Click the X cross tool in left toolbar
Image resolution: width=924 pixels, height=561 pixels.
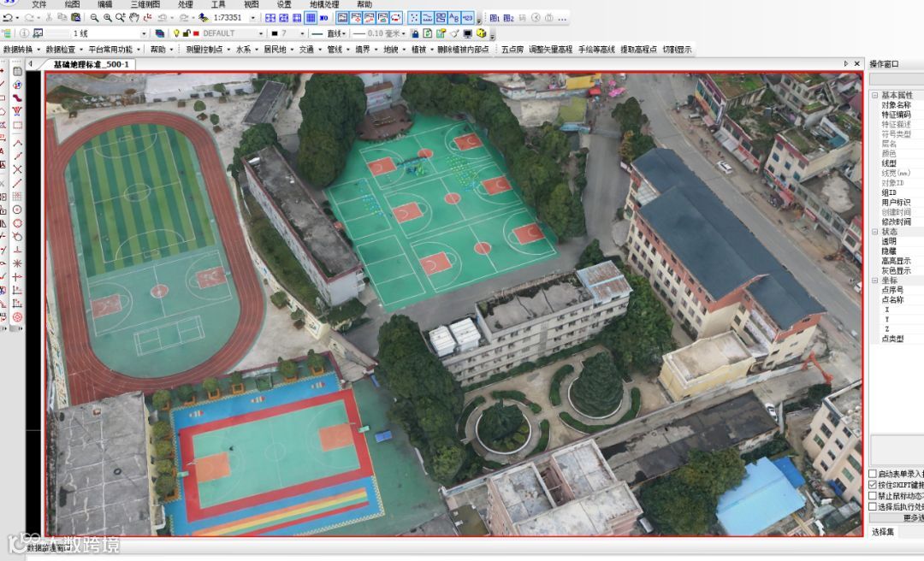click(18, 168)
